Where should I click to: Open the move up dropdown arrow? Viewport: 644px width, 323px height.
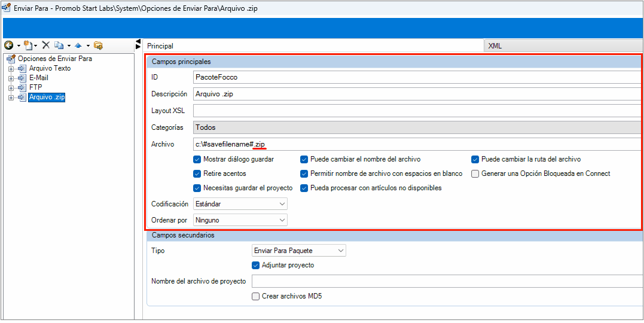point(88,45)
